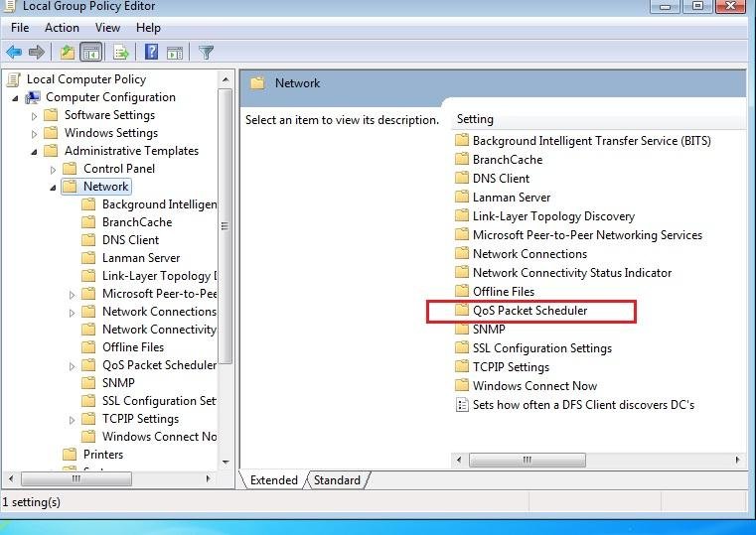The height and width of the screenshot is (535, 756).
Task: Click DNS Client folder icon in right pane
Action: pyautogui.click(x=462, y=178)
